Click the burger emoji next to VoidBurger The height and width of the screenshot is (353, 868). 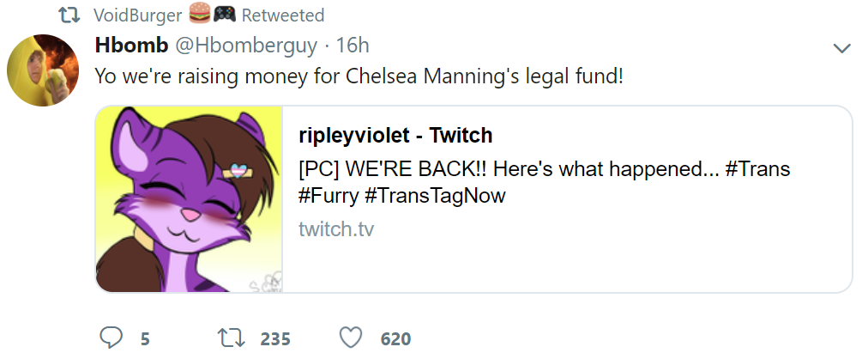(x=199, y=13)
